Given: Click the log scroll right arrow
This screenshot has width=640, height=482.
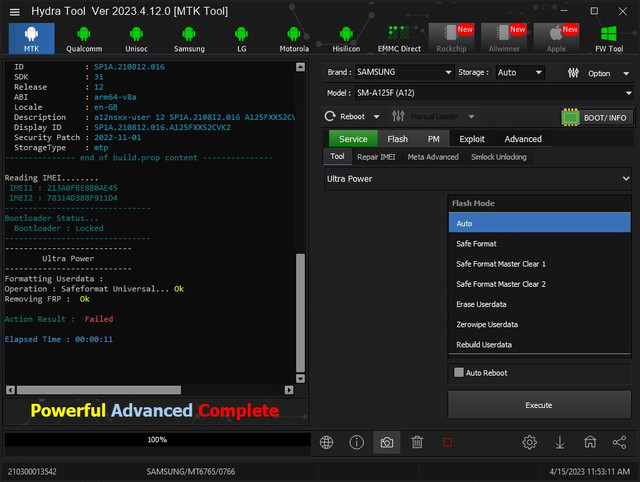Looking at the screenshot, I should [289, 390].
